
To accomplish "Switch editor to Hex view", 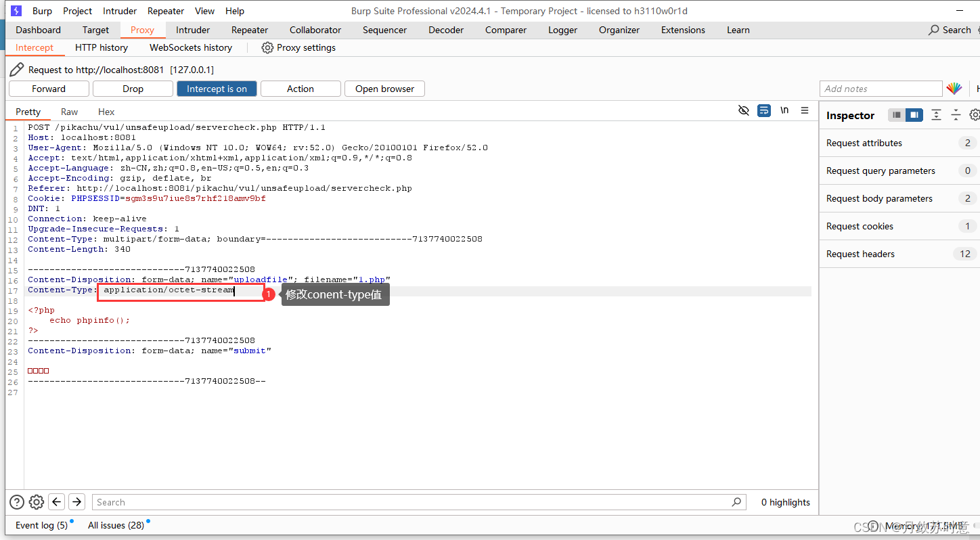I will pyautogui.click(x=106, y=112).
